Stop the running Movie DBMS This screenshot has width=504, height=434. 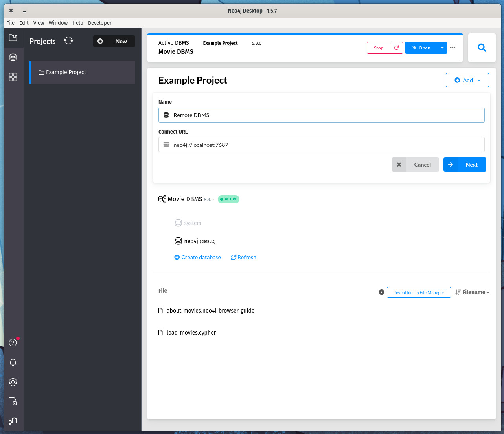pos(378,48)
